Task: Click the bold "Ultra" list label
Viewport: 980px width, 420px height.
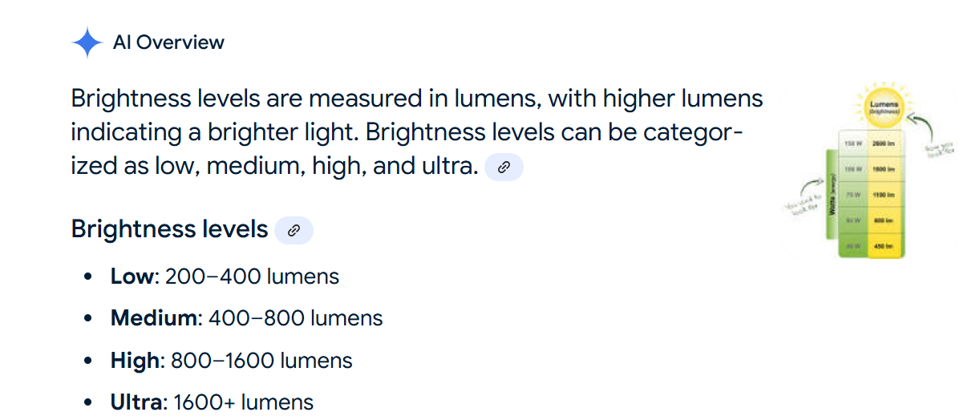Action: point(136,402)
